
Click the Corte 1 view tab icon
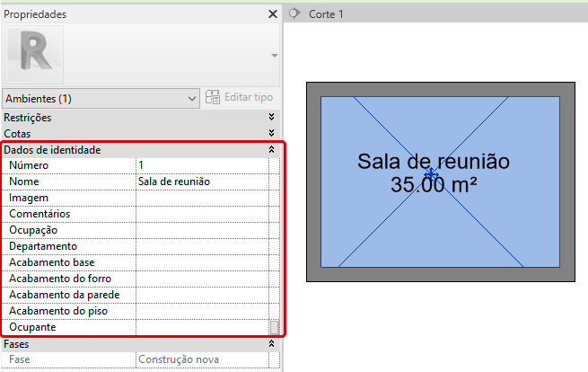(x=294, y=14)
